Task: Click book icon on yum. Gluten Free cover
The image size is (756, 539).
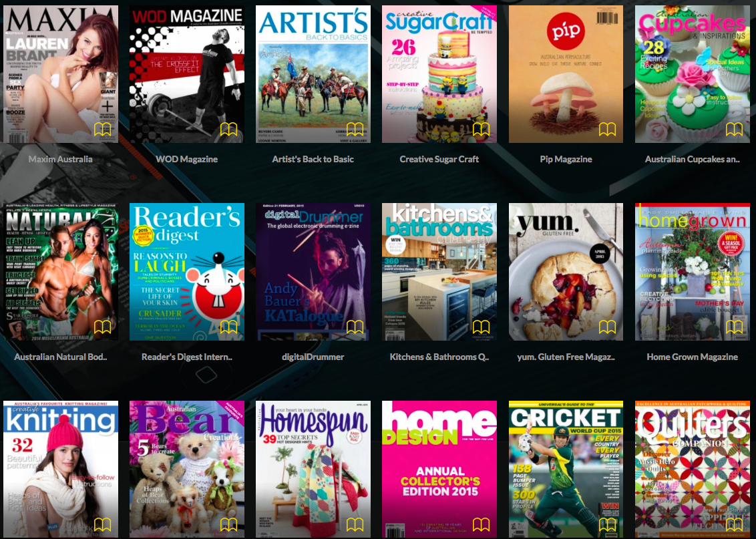Action: tap(607, 327)
